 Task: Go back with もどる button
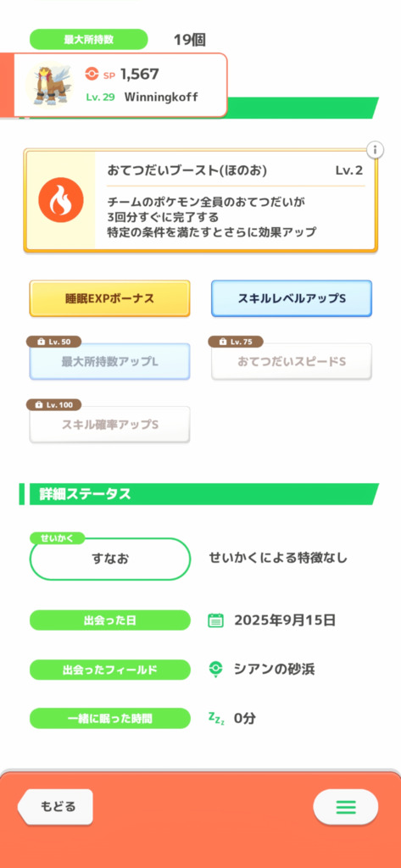pos(55,807)
